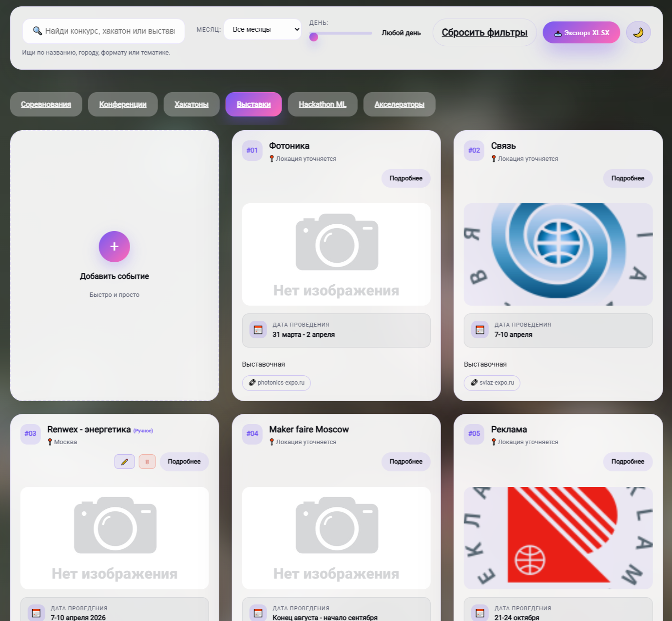This screenshot has width=672, height=621.
Task: Open the Hackathon ML tab
Action: tap(323, 104)
